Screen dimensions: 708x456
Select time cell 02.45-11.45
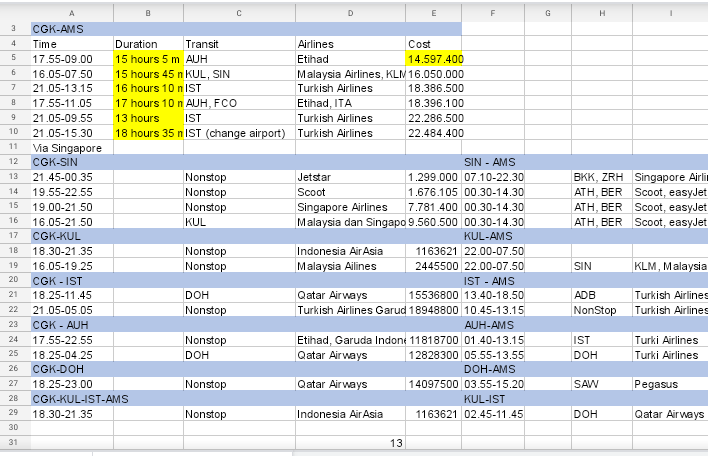[x=493, y=414]
